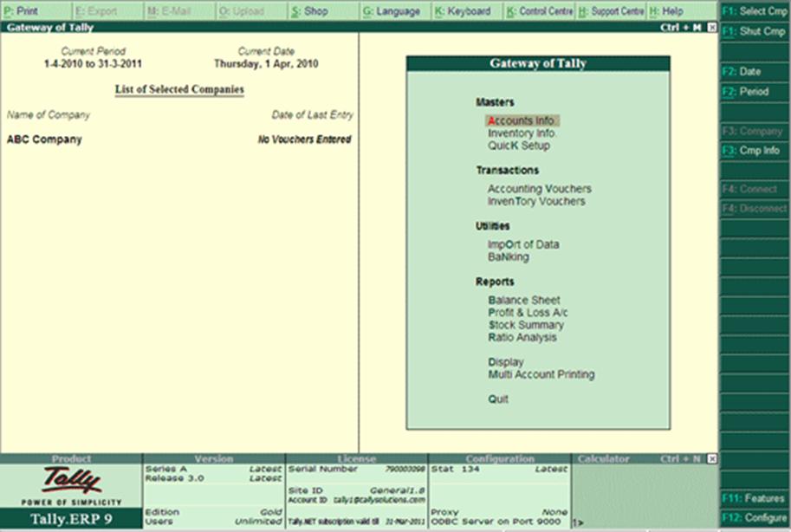791x532 pixels.
Task: Select Shut Cmp from the sidebar
Action: click(755, 30)
